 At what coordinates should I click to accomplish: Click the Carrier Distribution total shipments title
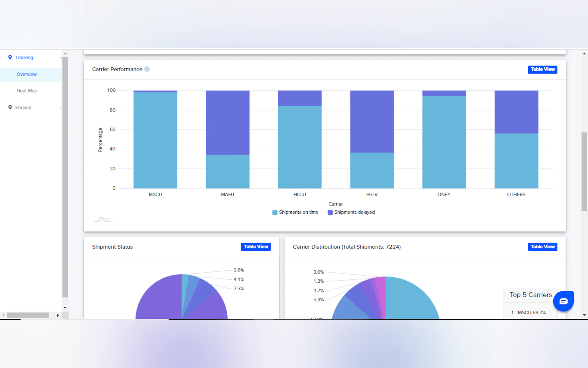click(x=347, y=247)
